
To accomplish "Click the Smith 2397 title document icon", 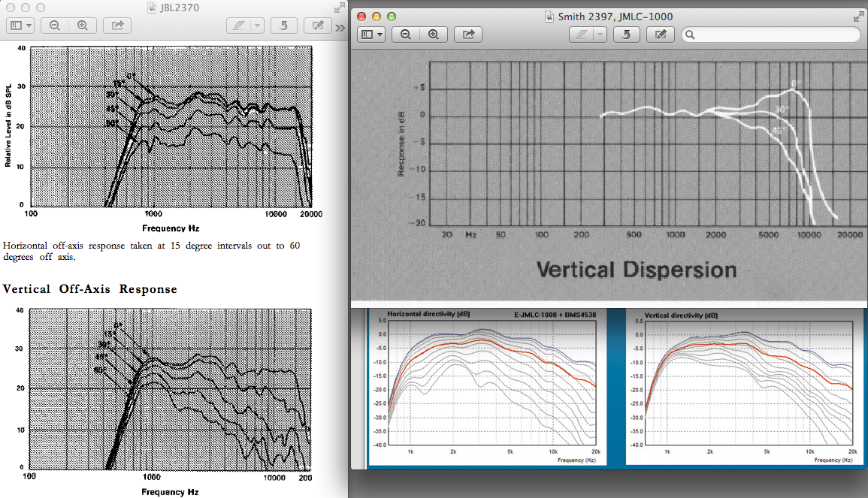I will tap(549, 17).
